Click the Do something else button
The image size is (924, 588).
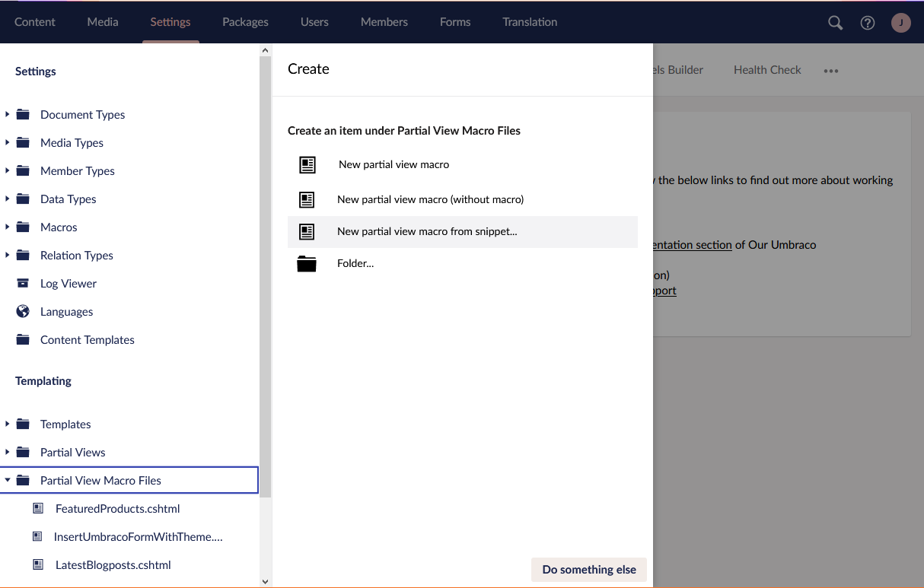pyautogui.click(x=588, y=570)
